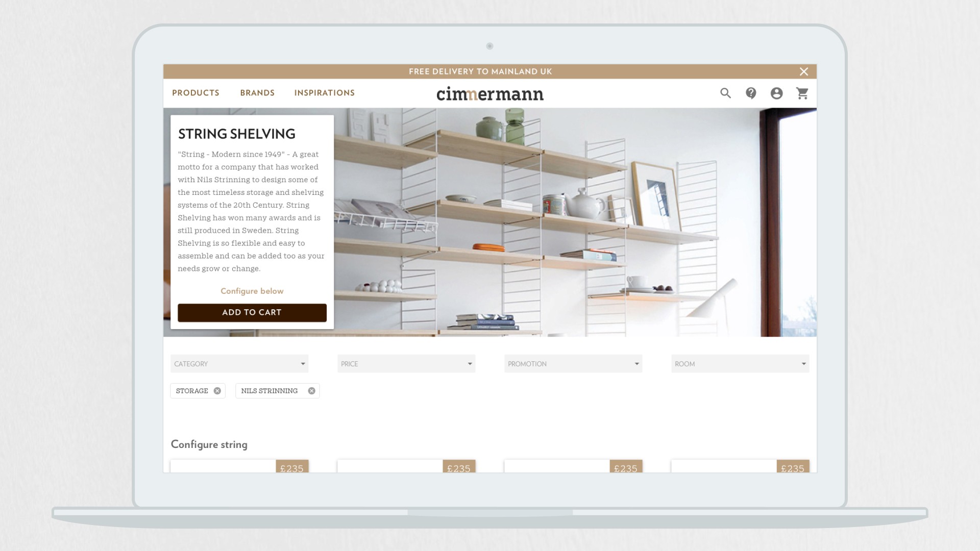The width and height of the screenshot is (980, 551).
Task: Open the BRANDS menu
Action: click(x=257, y=93)
